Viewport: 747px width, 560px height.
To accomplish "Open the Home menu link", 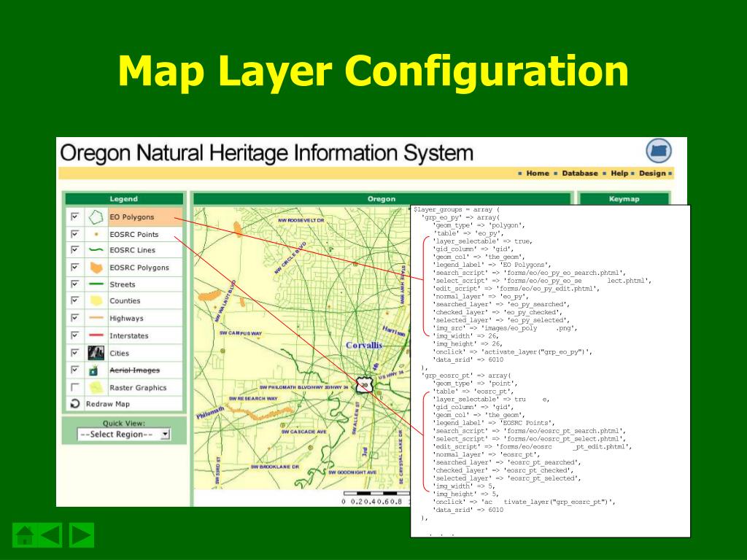I will pos(538,174).
